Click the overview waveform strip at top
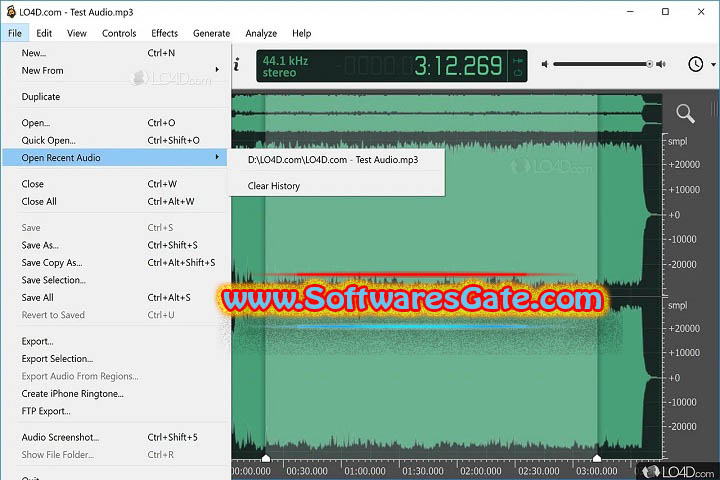Viewport: 720px width, 480px height. (x=446, y=112)
